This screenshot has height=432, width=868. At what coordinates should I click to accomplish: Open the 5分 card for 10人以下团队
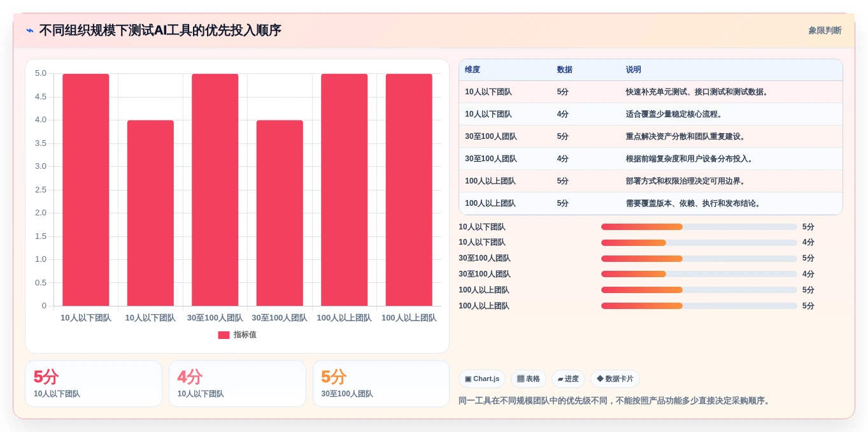(94, 384)
